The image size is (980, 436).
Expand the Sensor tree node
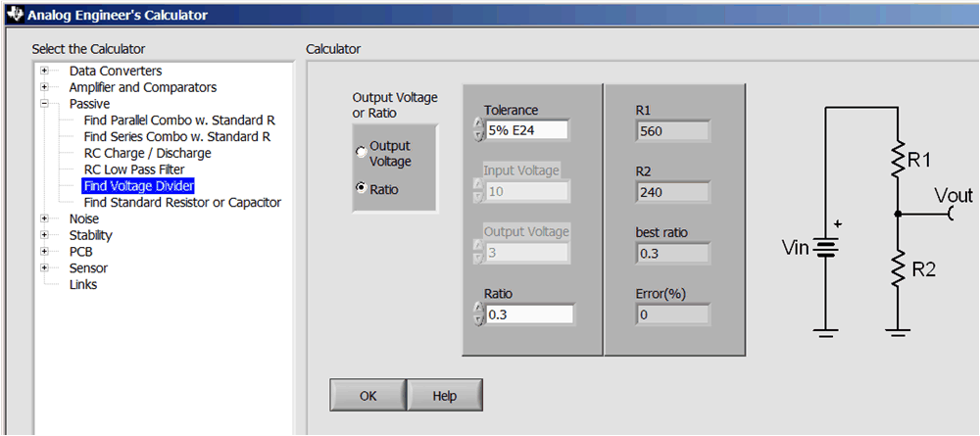click(x=44, y=267)
